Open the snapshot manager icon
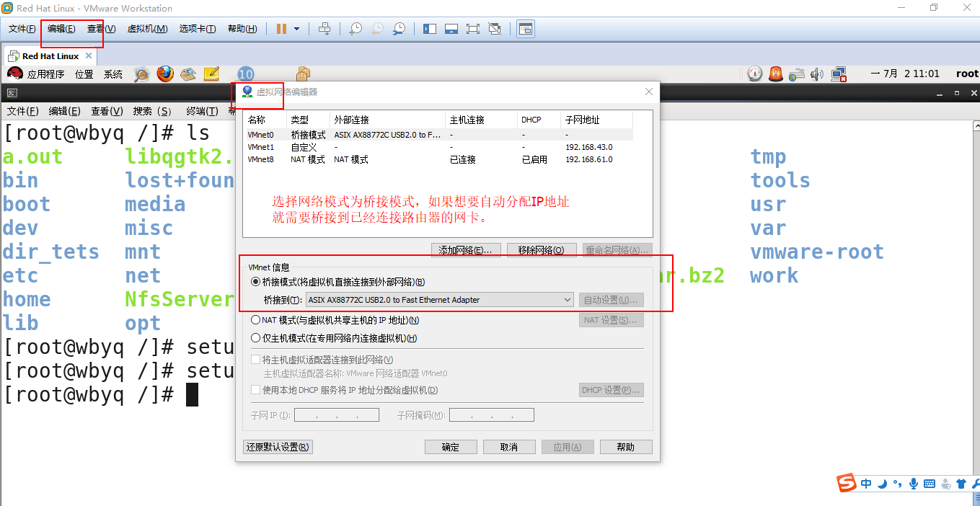The image size is (980, 506). 399,29
